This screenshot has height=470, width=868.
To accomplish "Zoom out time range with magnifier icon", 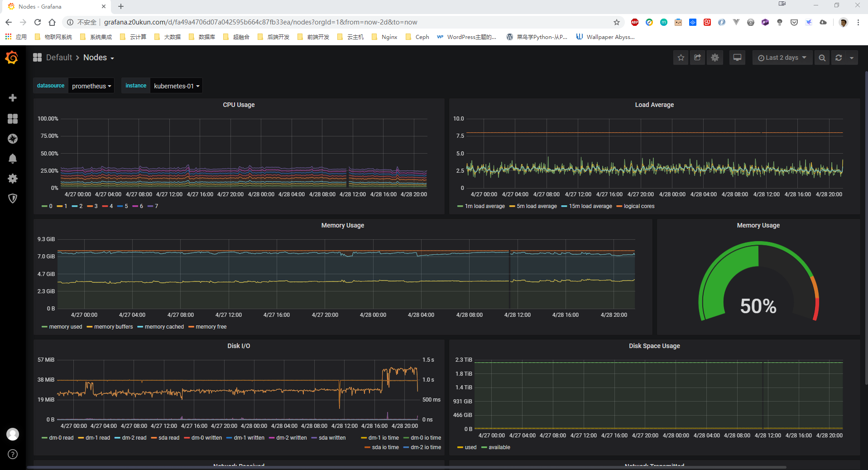I will pos(822,58).
